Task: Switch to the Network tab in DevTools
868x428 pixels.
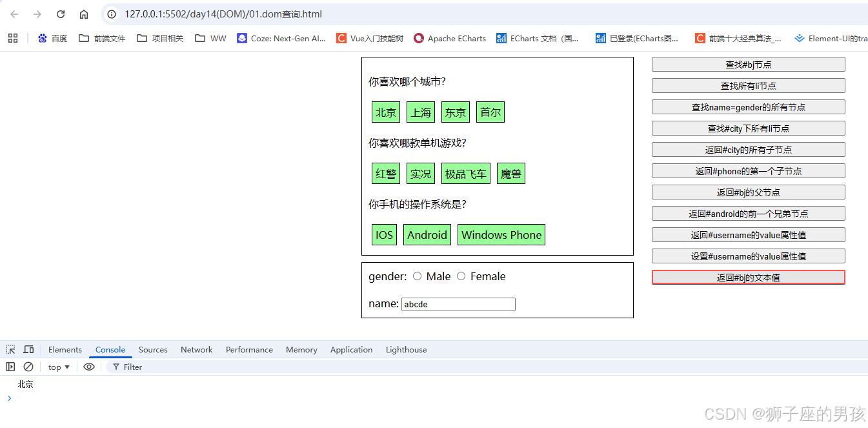Action: coord(196,349)
